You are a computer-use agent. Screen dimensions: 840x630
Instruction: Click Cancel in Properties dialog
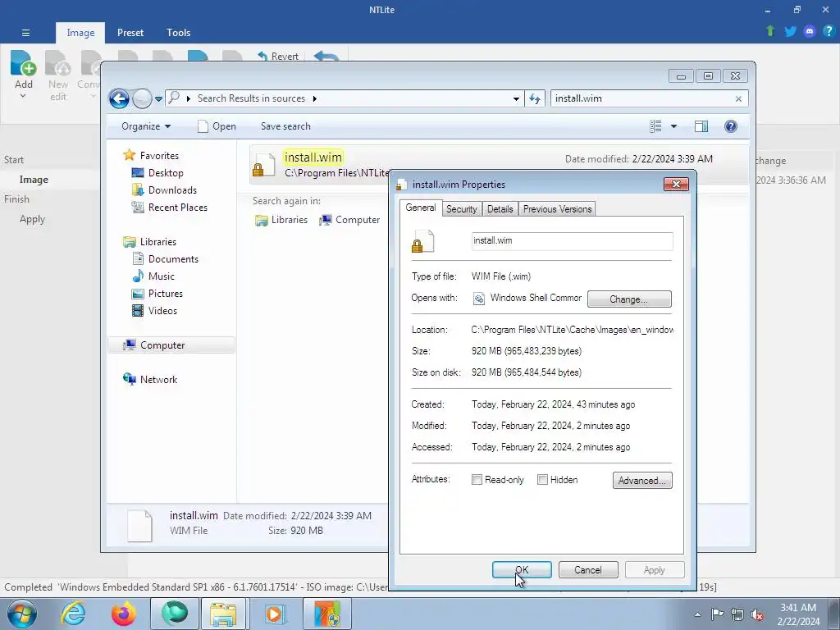click(x=588, y=570)
